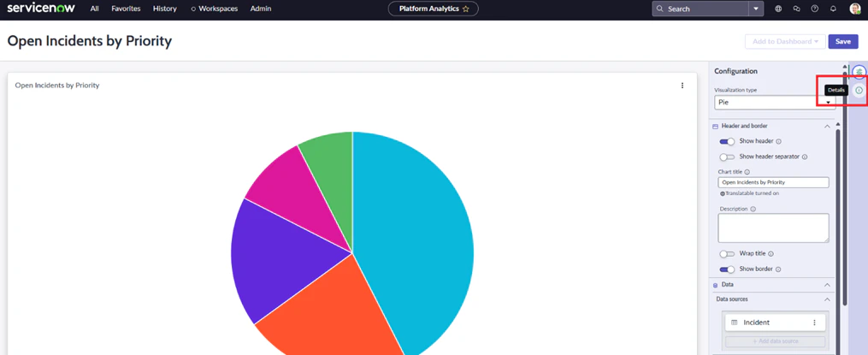Viewport: 868px width, 355px height.
Task: Click the info icon next to Chart title
Action: pos(747,172)
